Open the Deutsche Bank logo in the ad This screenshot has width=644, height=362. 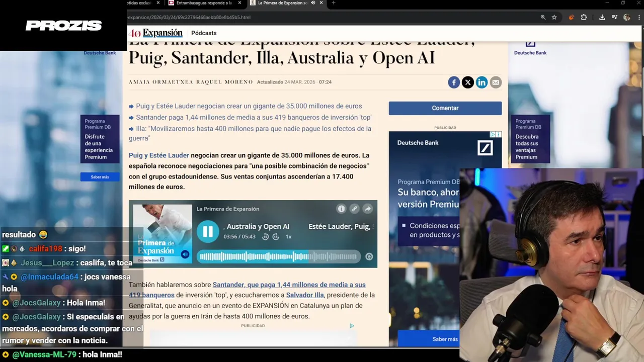click(x=485, y=148)
